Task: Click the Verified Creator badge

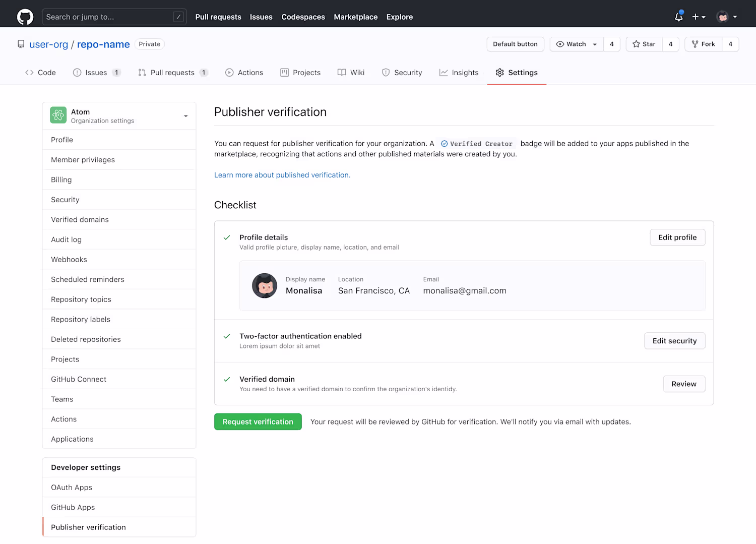Action: [x=477, y=144]
